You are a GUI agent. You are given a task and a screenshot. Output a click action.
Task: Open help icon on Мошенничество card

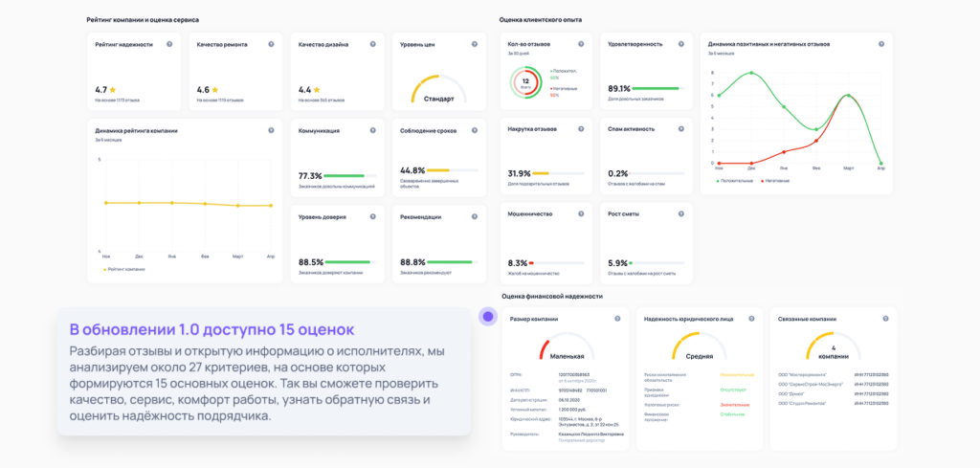(581, 213)
